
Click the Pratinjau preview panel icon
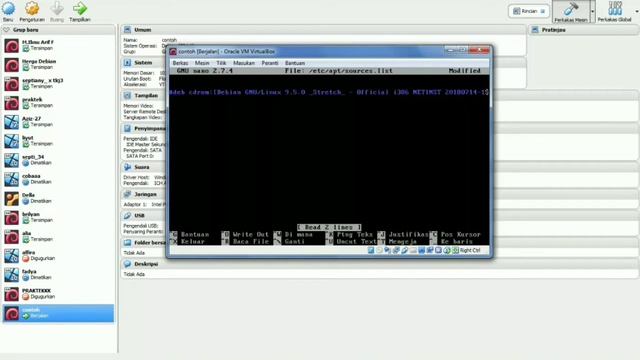[535, 30]
